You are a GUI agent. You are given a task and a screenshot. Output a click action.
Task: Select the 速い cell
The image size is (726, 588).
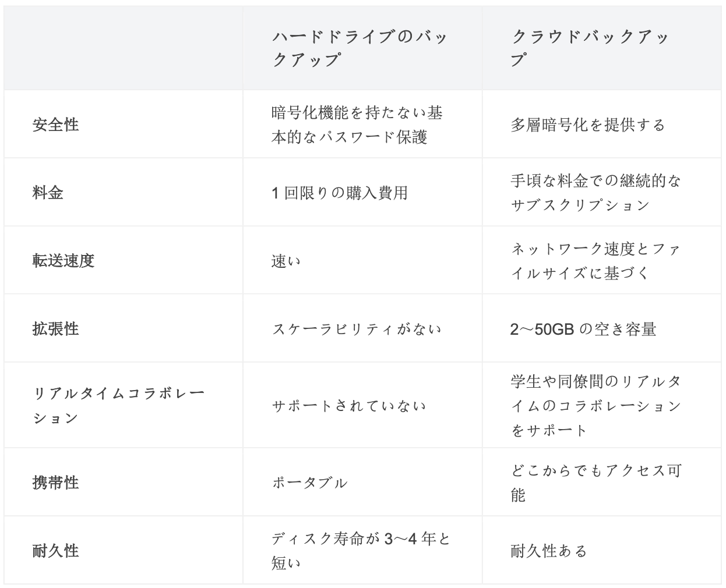(286, 261)
